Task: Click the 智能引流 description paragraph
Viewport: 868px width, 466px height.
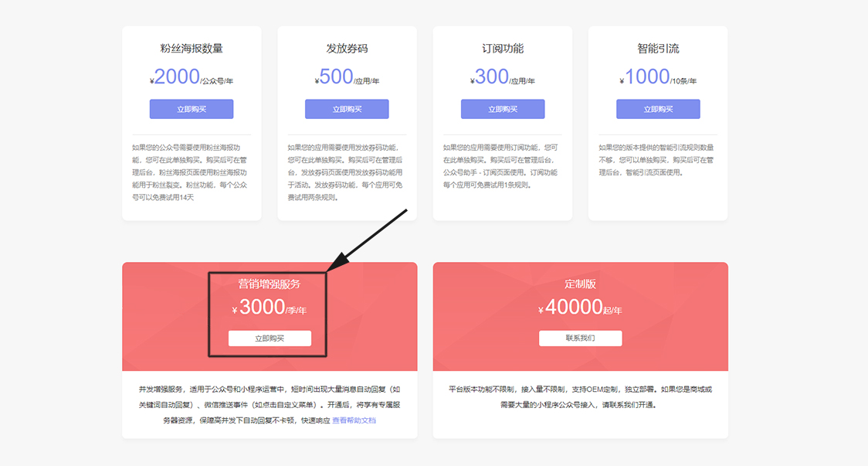Action: [656, 160]
